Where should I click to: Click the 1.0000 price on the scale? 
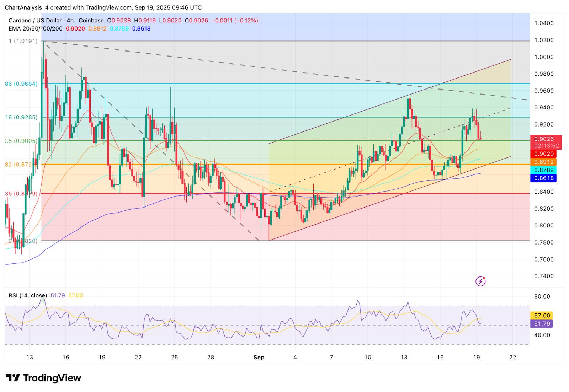[544, 57]
